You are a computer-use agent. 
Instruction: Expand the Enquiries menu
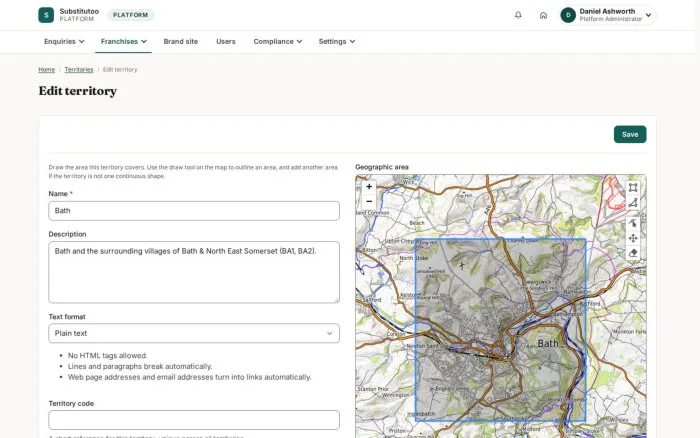[x=64, y=42]
